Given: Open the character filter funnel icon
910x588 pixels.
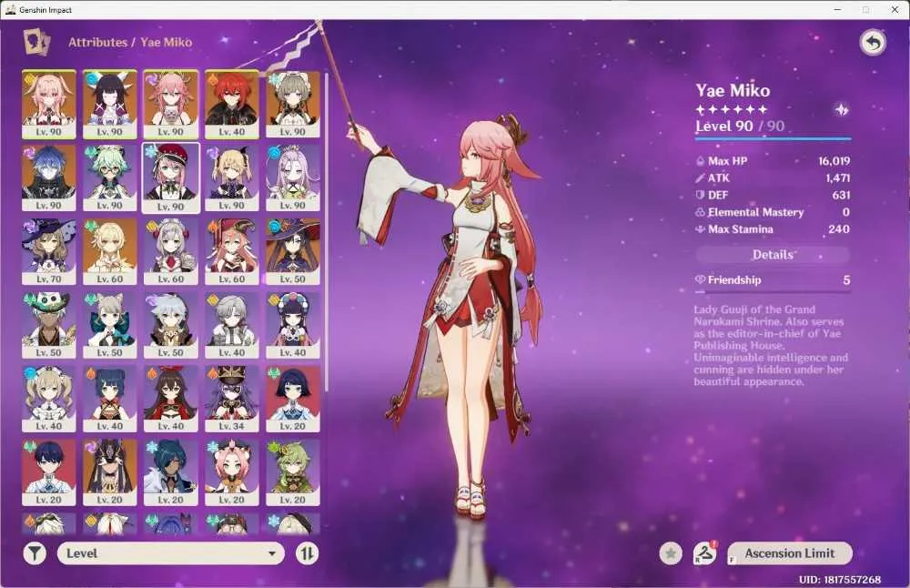Looking at the screenshot, I should (35, 553).
